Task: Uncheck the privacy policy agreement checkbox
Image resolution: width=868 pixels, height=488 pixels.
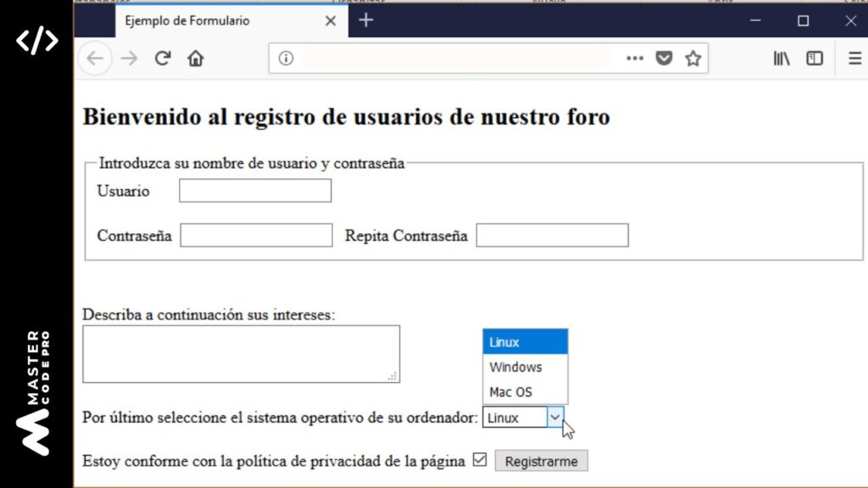Action: [480, 458]
